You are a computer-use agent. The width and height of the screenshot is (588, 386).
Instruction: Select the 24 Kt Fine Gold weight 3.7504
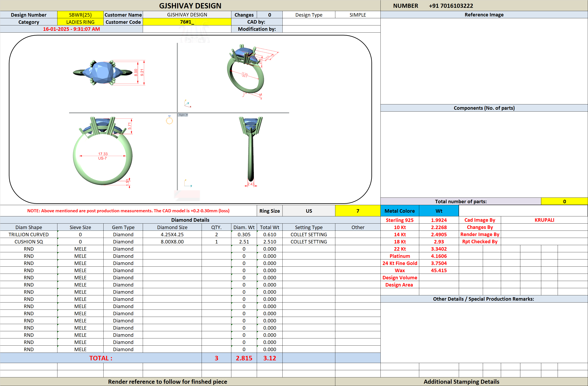[439, 263]
